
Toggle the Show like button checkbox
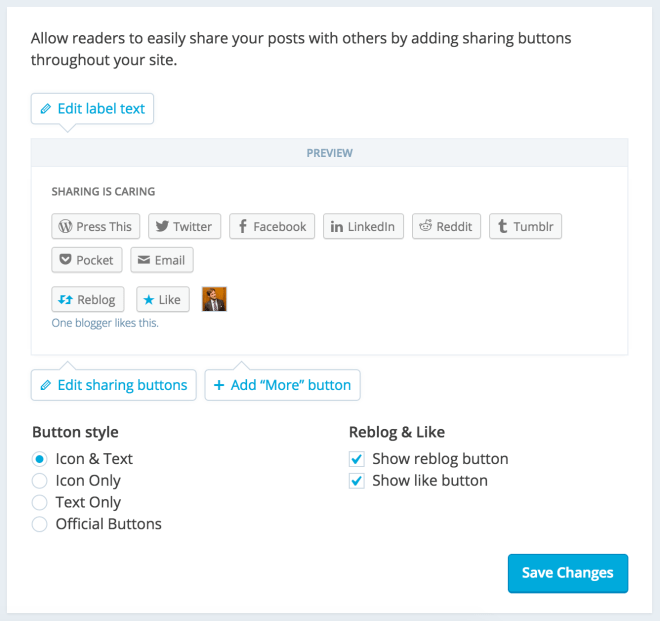356,481
